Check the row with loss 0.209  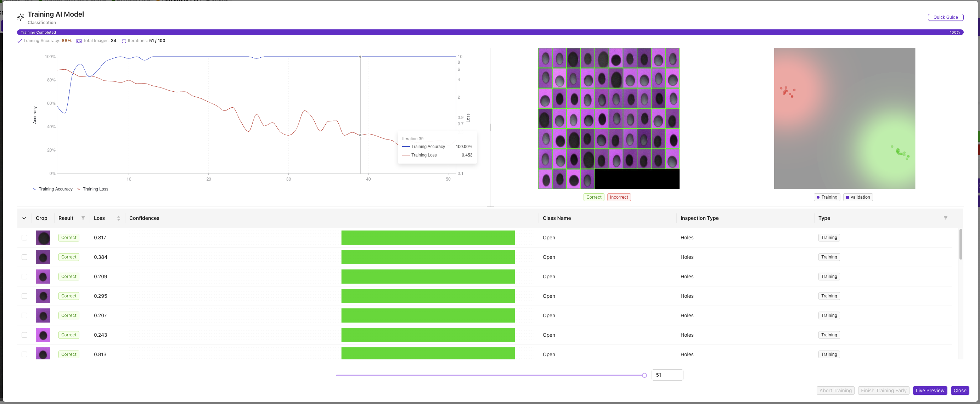pos(24,276)
